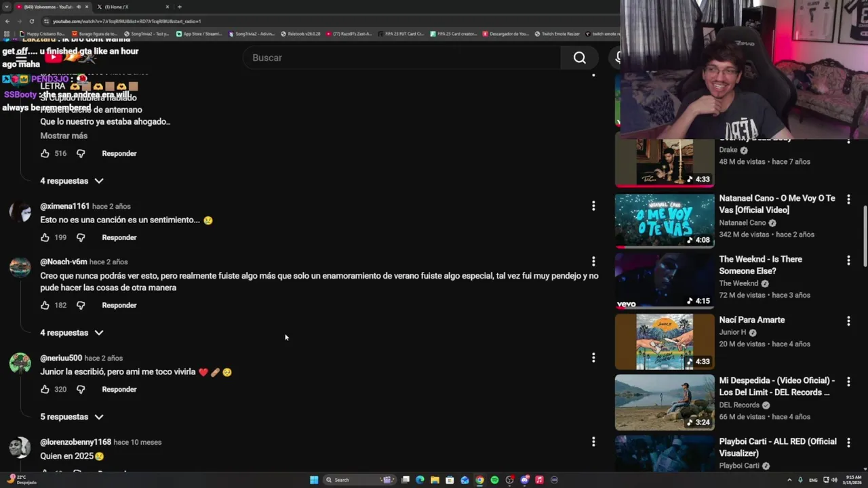Image resolution: width=868 pixels, height=488 pixels.
Task: Play the Drake 4:33 video thumbnail
Action: click(x=665, y=163)
